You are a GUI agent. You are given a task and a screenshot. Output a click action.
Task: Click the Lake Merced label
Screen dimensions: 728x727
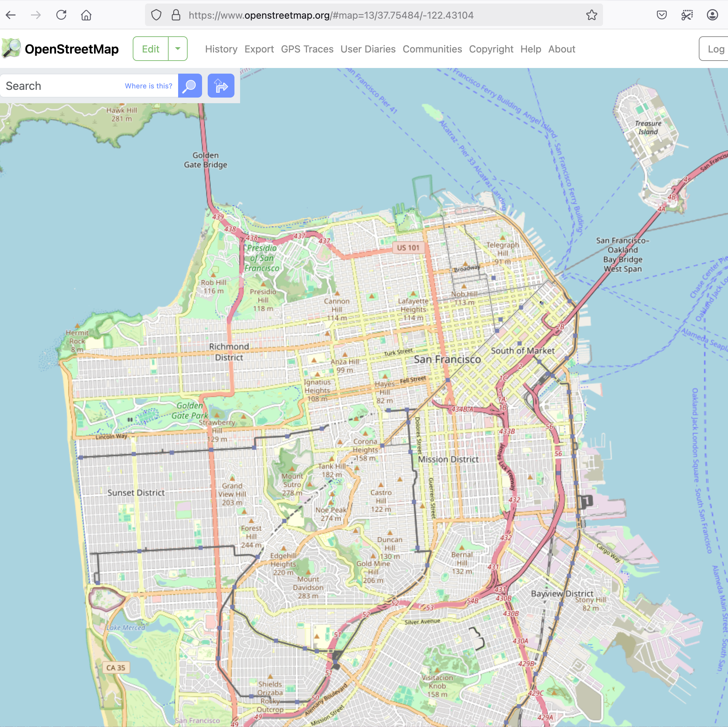pos(125,628)
